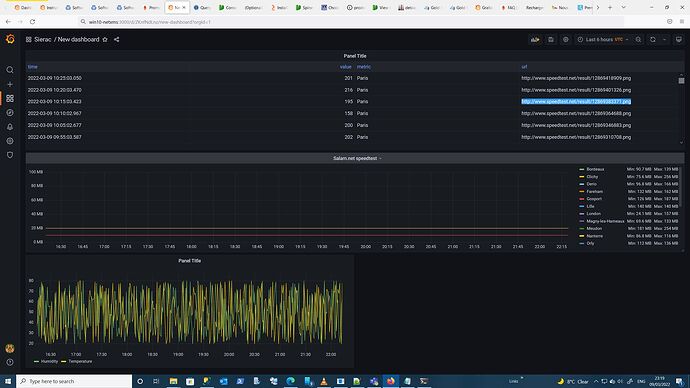This screenshot has width=690, height=388.
Task: Switch to the active Grafana browser tab
Action: point(176,7)
